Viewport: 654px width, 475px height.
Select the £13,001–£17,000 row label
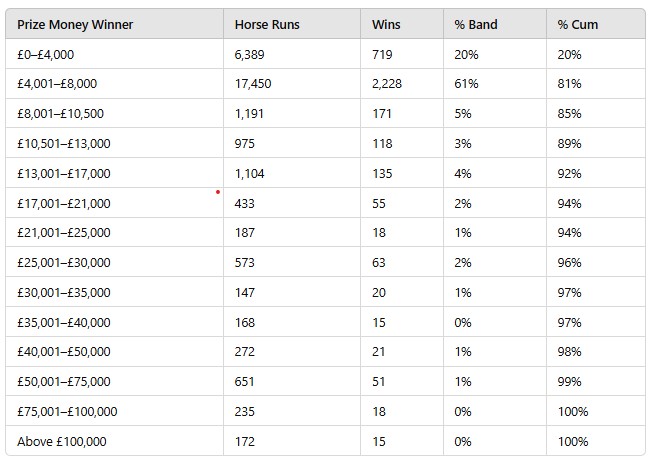63,174
